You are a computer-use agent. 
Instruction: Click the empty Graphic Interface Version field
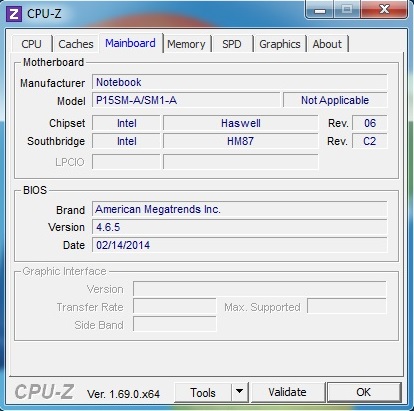click(260, 289)
